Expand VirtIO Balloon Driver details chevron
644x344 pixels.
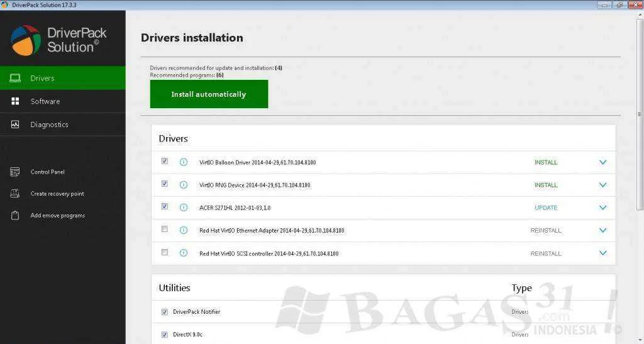click(602, 162)
